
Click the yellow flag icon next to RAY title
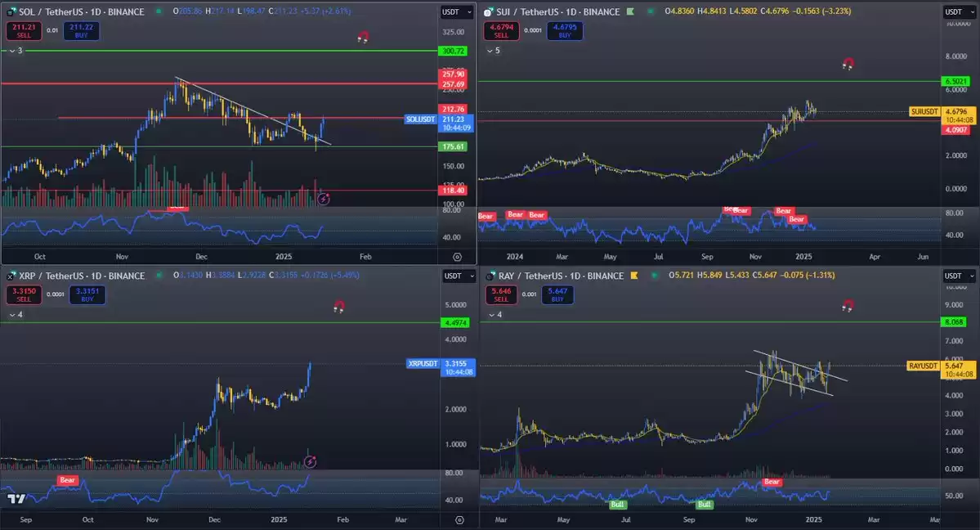[x=633, y=276]
